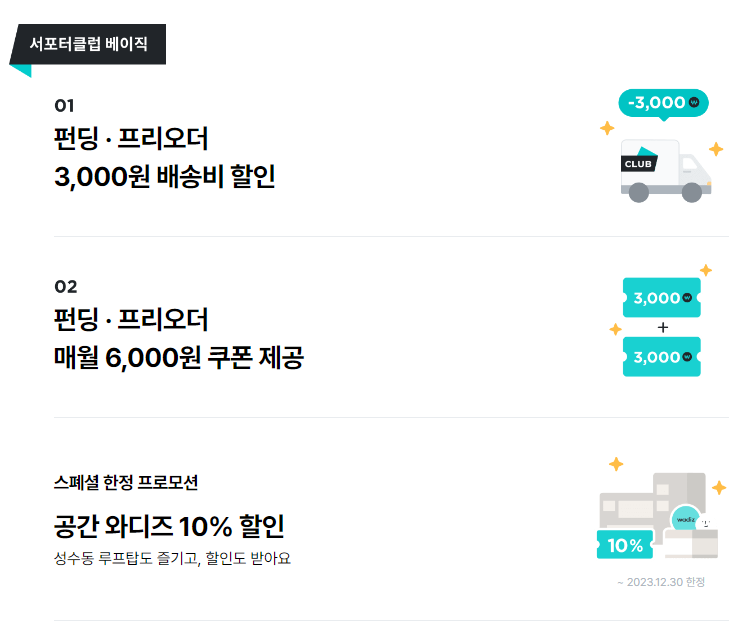Click the 성수동 루프탑도 즐기고 description text
The image size is (746, 624).
(172, 557)
